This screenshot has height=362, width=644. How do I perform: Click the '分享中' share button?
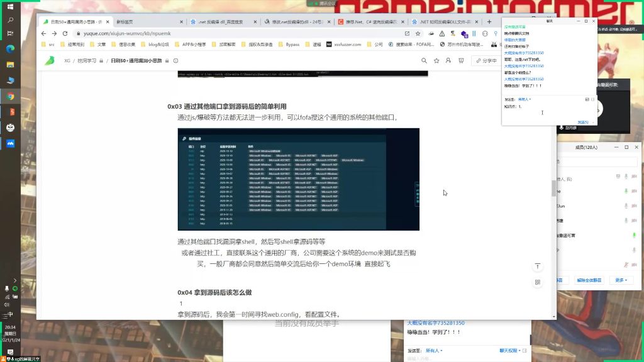coord(486,61)
